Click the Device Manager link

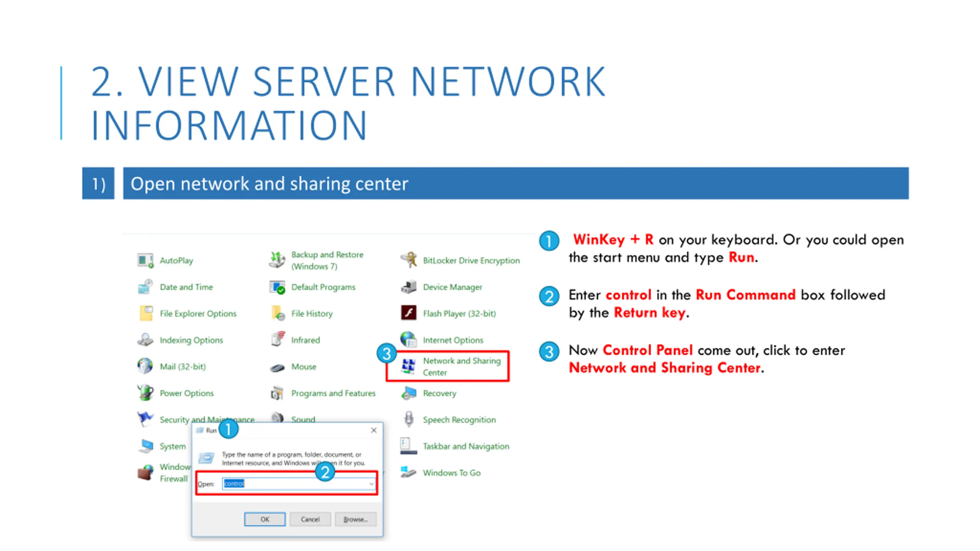(x=452, y=287)
